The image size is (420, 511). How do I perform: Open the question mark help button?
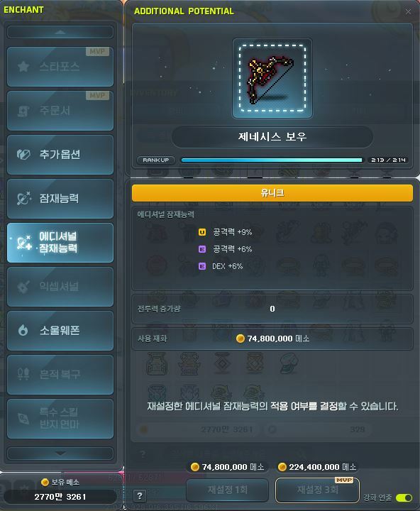pyautogui.click(x=140, y=495)
